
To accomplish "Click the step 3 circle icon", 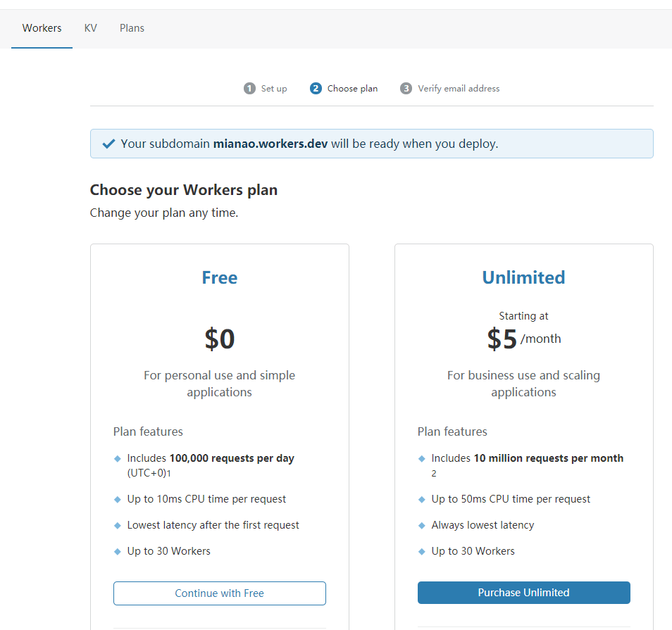I will tap(406, 88).
